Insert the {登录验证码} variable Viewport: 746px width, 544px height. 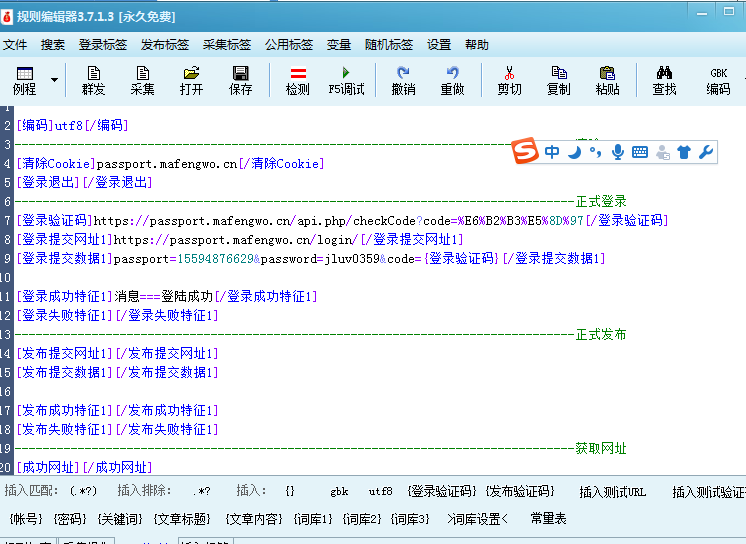pyautogui.click(x=442, y=491)
